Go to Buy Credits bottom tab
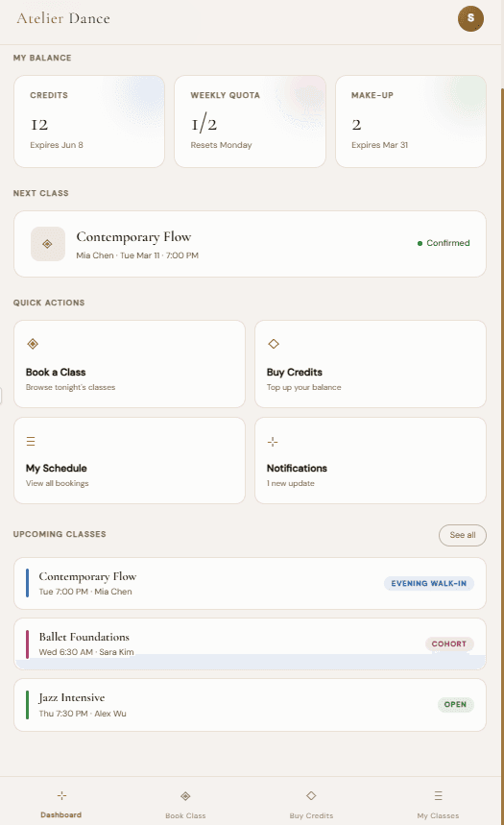This screenshot has width=504, height=825. tap(311, 804)
